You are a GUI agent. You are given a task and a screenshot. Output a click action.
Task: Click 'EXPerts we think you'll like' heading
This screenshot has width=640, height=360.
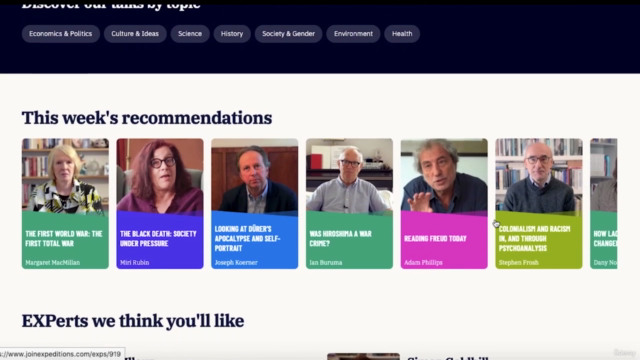pyautogui.click(x=133, y=321)
